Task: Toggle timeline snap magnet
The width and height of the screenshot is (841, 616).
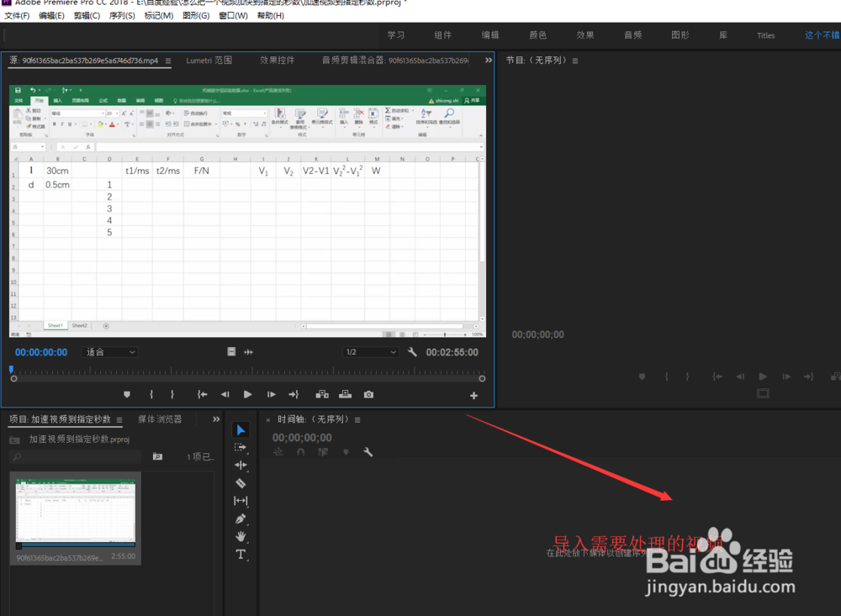Action: tap(301, 452)
